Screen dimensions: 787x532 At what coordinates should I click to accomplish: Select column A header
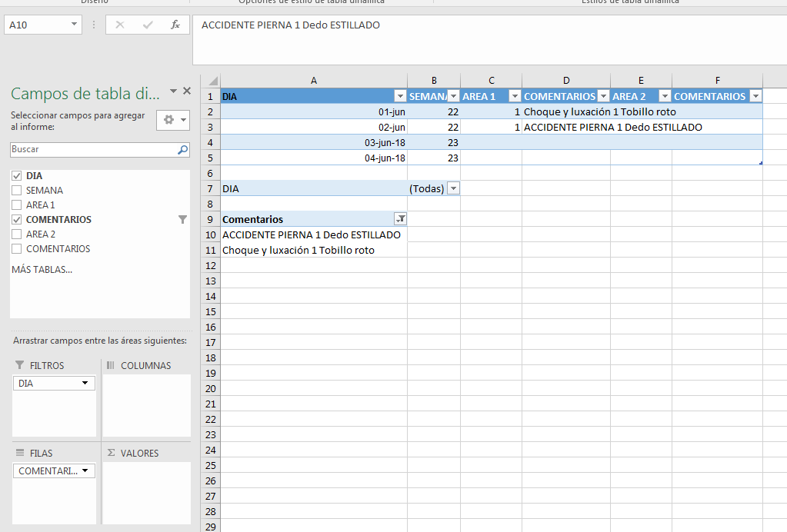tap(314, 81)
